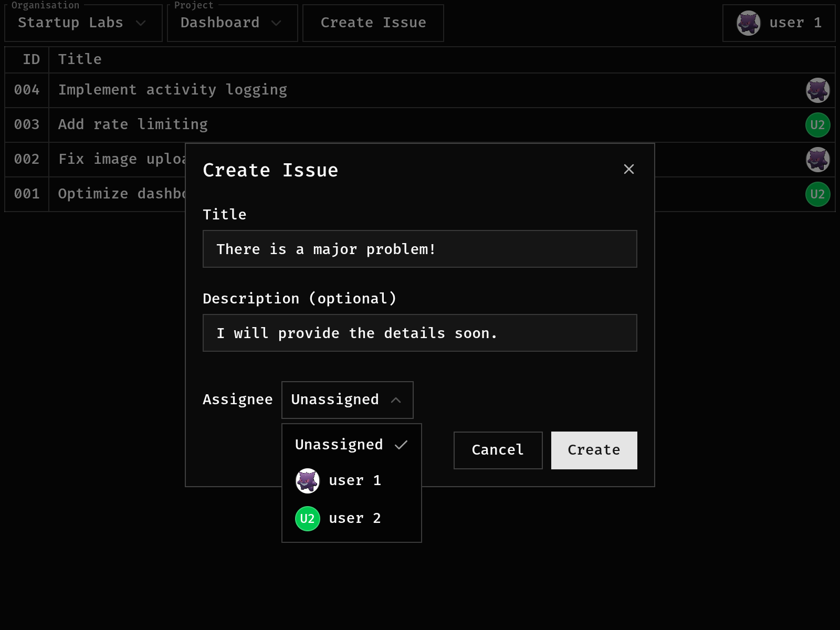Image resolution: width=840 pixels, height=630 pixels.
Task: Click the assignee avatar on issue 004
Action: pyautogui.click(x=817, y=90)
